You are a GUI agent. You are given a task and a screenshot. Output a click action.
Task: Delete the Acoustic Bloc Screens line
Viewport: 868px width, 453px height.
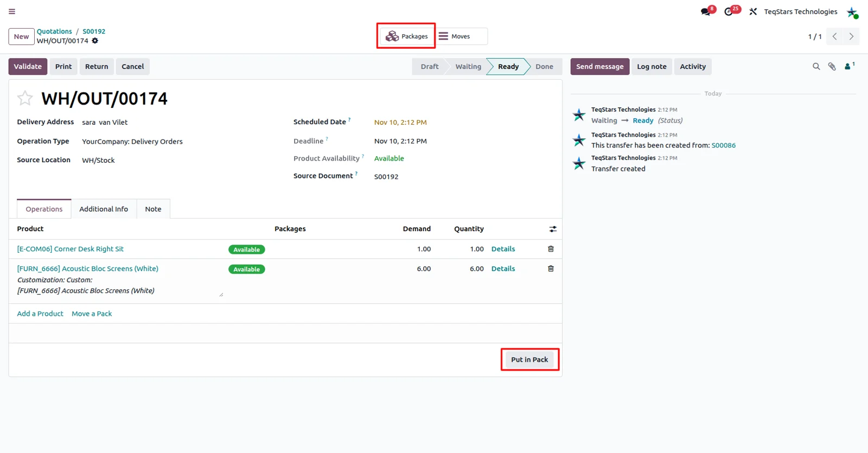coord(551,269)
